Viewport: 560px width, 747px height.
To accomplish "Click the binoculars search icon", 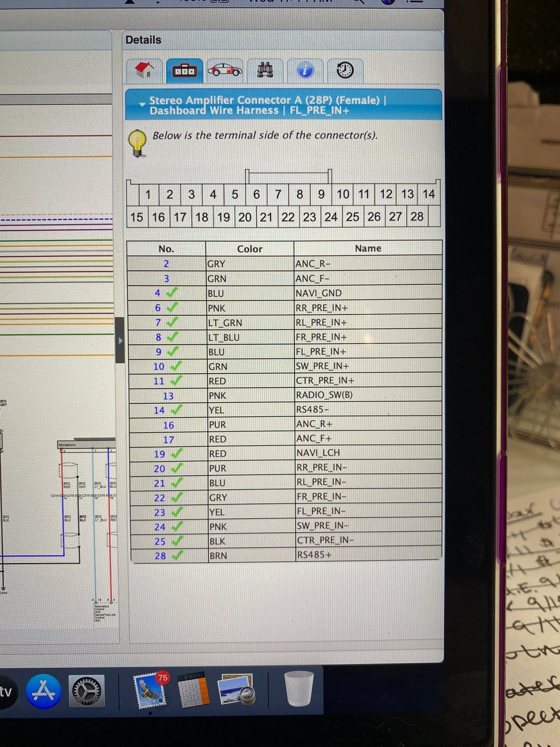I will (265, 71).
